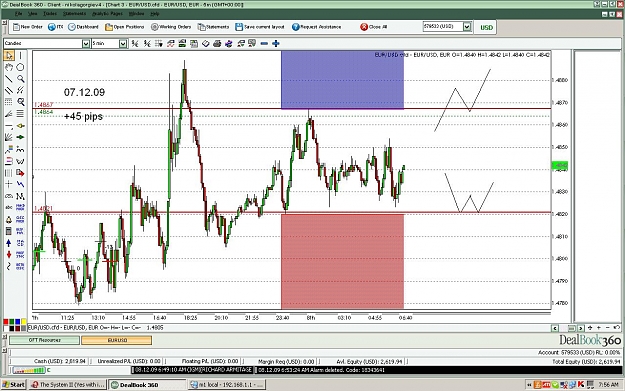Viewport: 625px width, 391px height.
Task: Switch to the GFT Resources tab
Action: click(x=45, y=340)
